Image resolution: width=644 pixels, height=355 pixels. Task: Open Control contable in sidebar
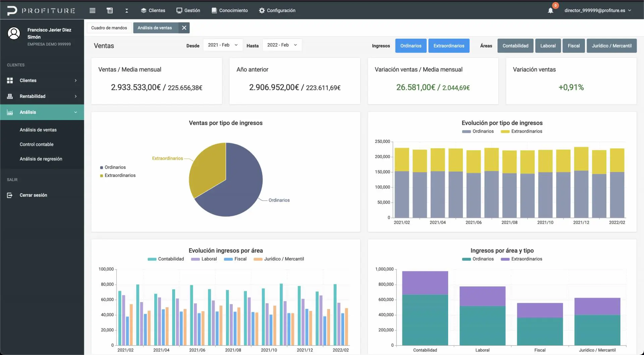pyautogui.click(x=37, y=144)
